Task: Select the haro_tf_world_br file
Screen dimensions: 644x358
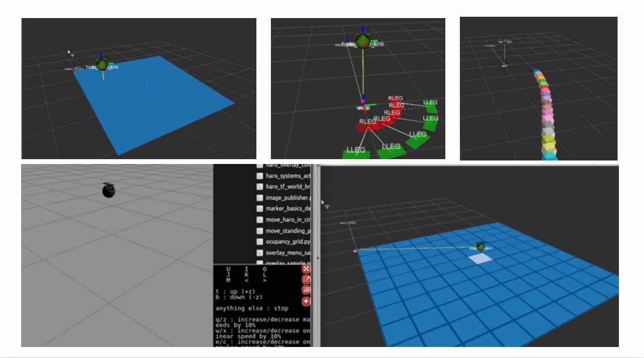Action: [288, 186]
